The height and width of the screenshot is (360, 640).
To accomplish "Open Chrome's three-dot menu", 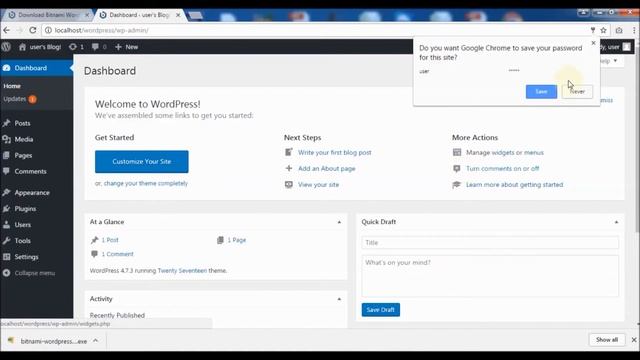I will pos(634,30).
